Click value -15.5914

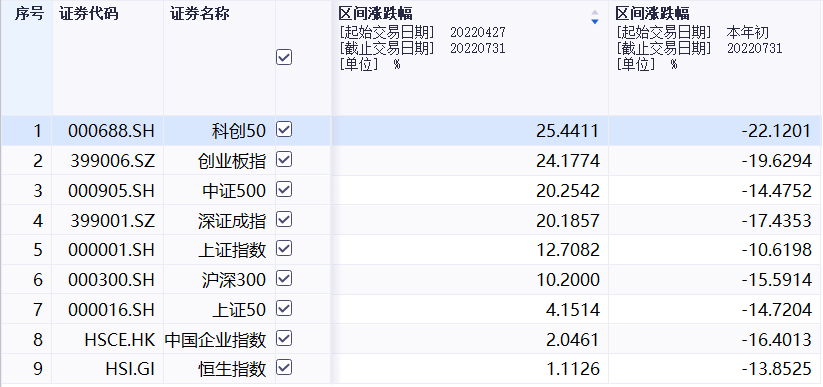[777, 280]
